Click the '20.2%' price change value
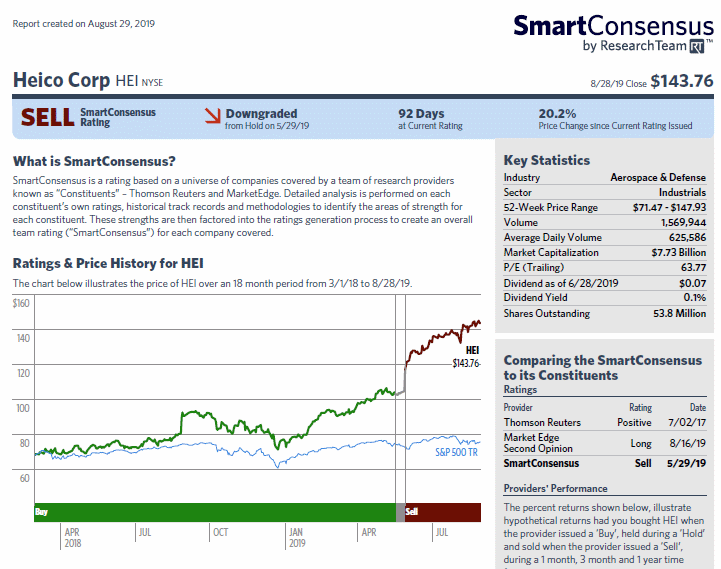This screenshot has height=569, width=721. click(x=557, y=114)
